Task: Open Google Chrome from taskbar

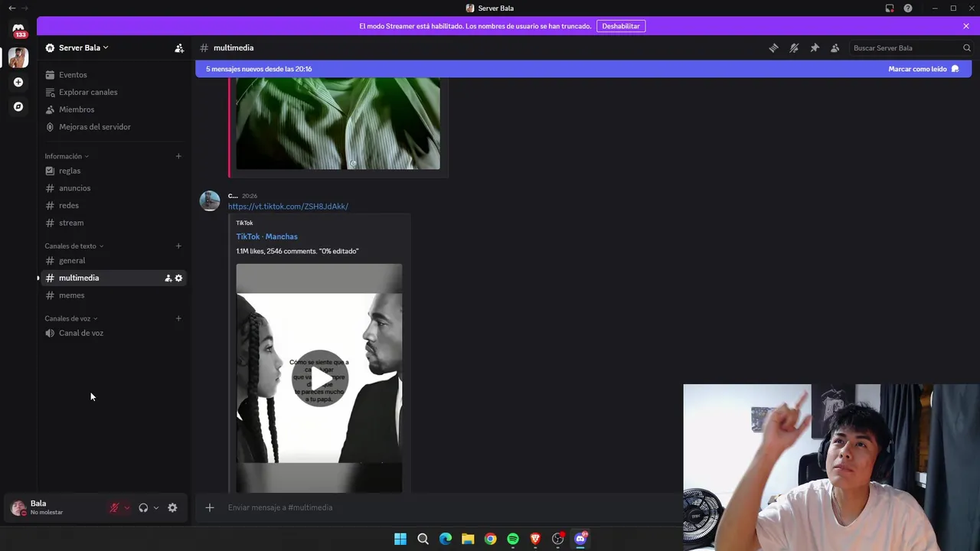Action: pos(490,539)
